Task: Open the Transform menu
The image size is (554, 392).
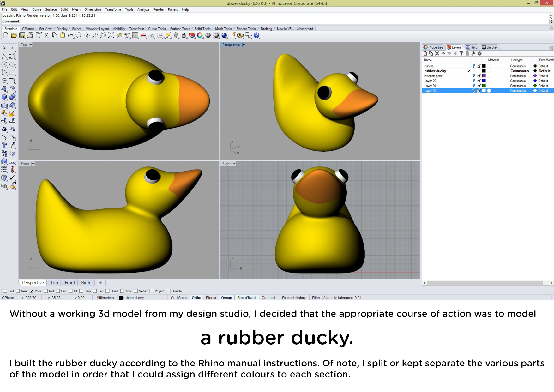Action: (x=113, y=9)
